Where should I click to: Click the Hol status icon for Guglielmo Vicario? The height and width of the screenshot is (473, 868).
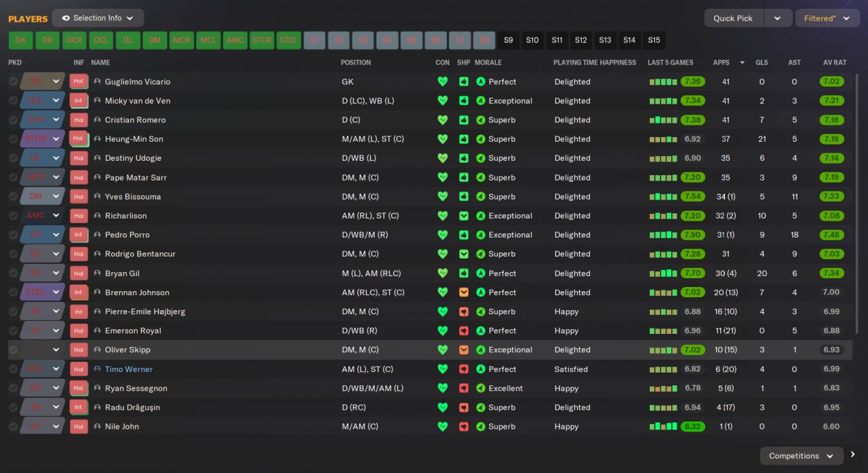coord(79,81)
